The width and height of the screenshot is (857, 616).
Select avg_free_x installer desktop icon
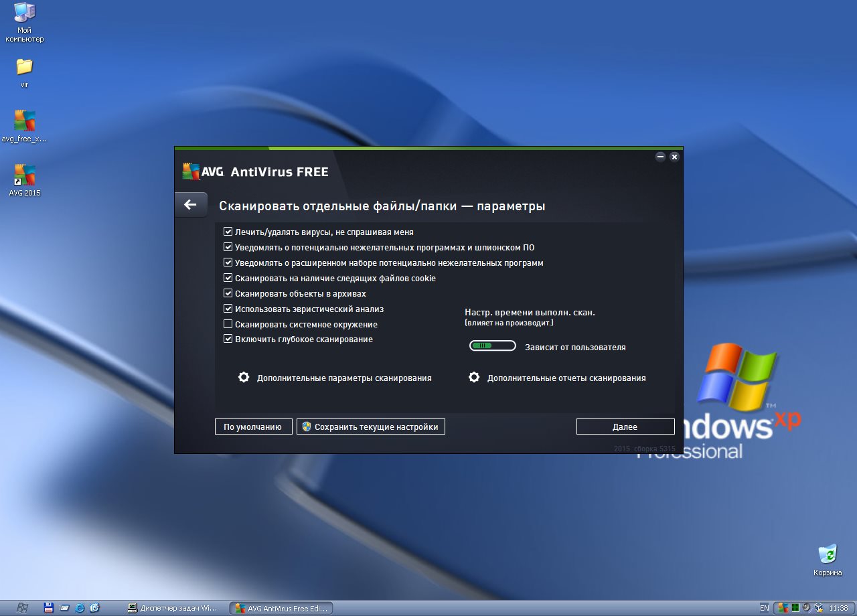click(x=24, y=126)
